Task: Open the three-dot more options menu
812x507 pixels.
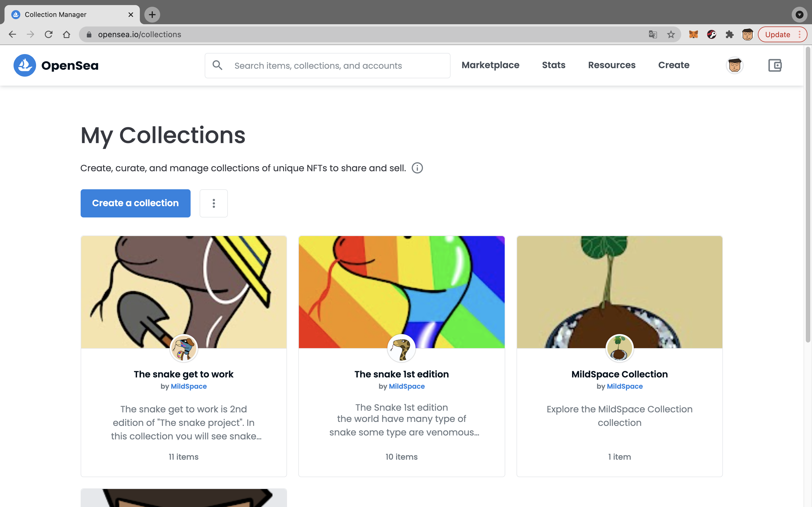Action: click(x=213, y=203)
